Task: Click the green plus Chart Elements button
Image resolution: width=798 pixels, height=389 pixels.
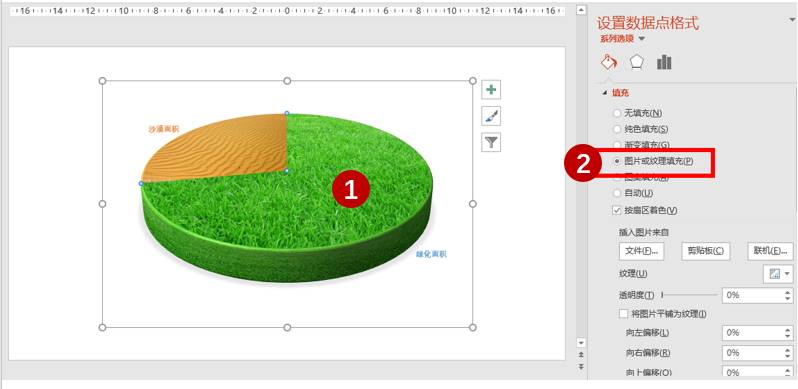Action: pos(491,90)
